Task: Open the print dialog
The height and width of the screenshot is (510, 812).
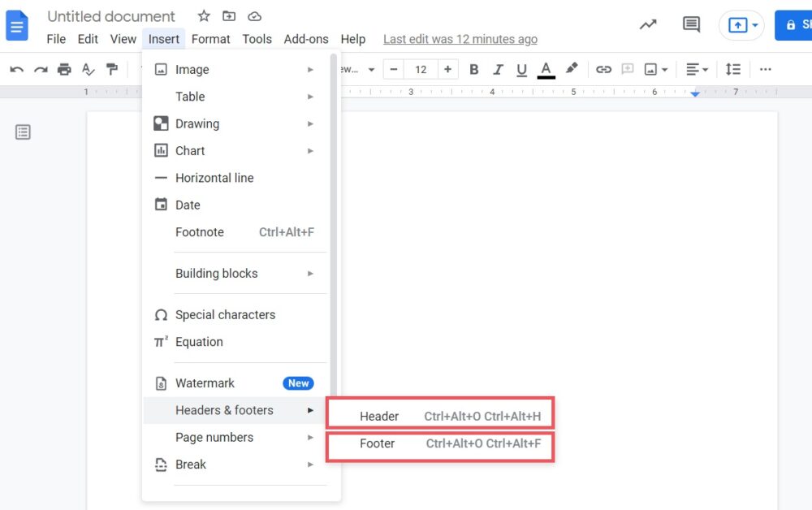Action: click(x=64, y=69)
